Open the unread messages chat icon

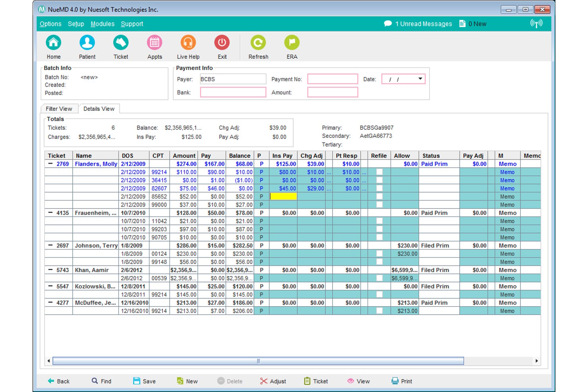388,23
